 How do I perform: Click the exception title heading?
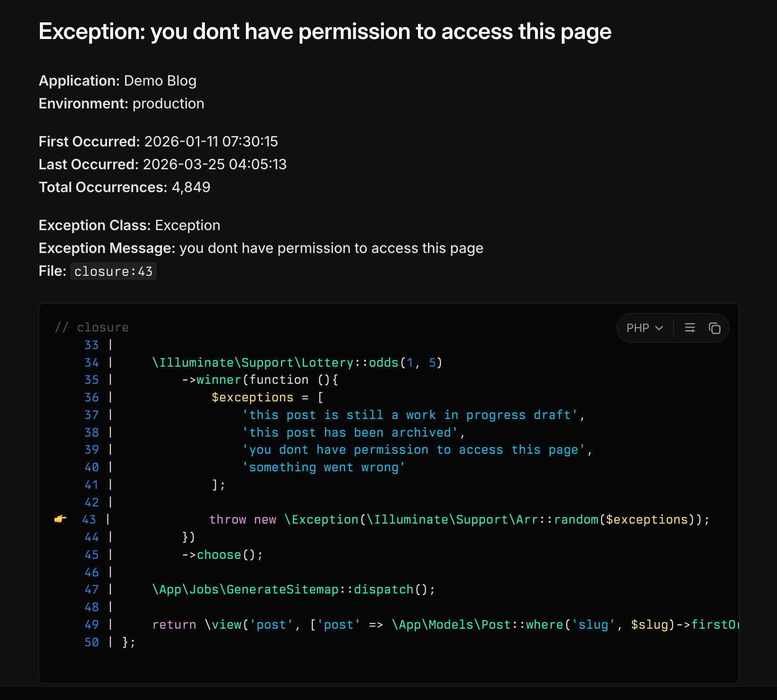[x=325, y=32]
